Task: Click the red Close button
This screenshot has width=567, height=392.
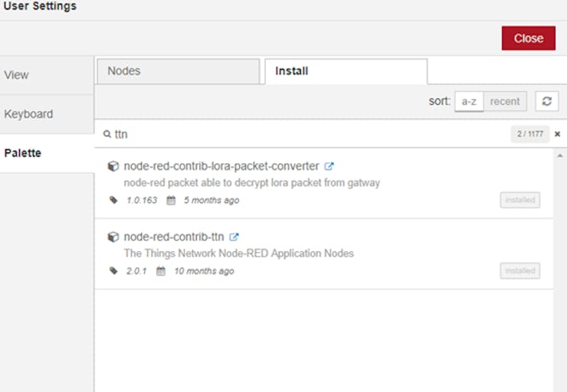Action: 529,38
